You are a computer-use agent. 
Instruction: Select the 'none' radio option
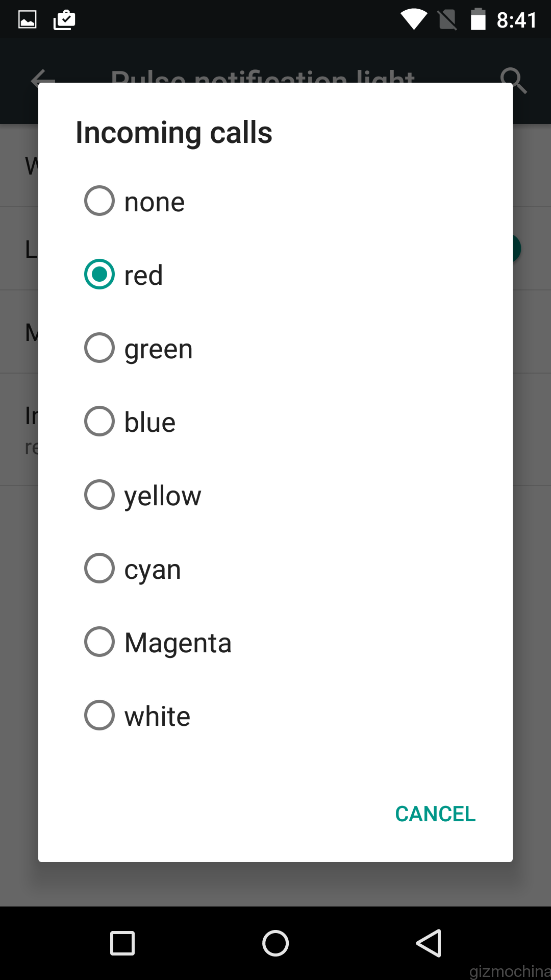pyautogui.click(x=99, y=201)
